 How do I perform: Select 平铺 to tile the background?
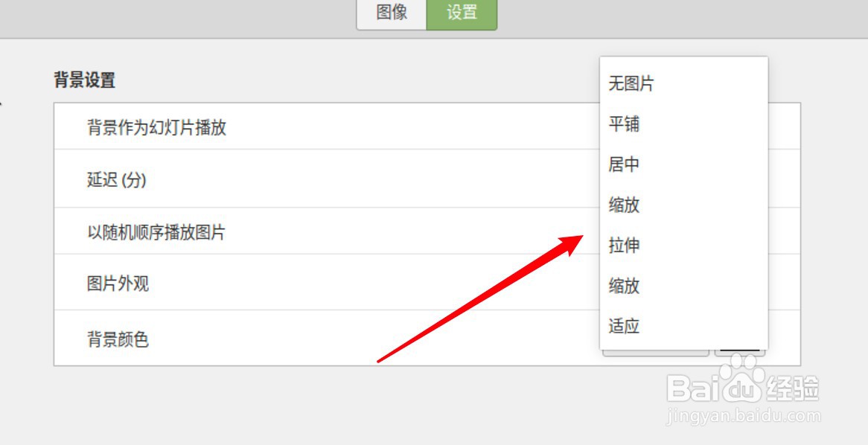(624, 124)
